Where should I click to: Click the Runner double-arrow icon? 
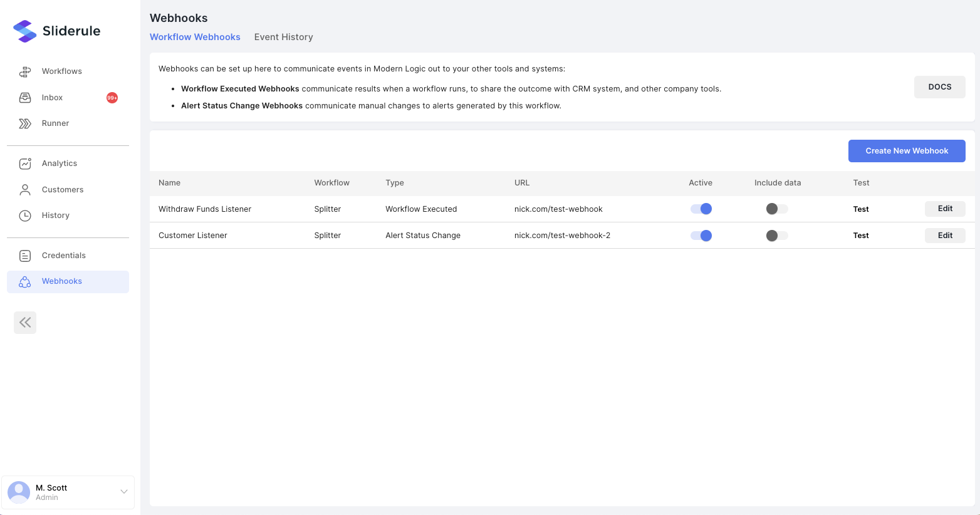pos(25,123)
